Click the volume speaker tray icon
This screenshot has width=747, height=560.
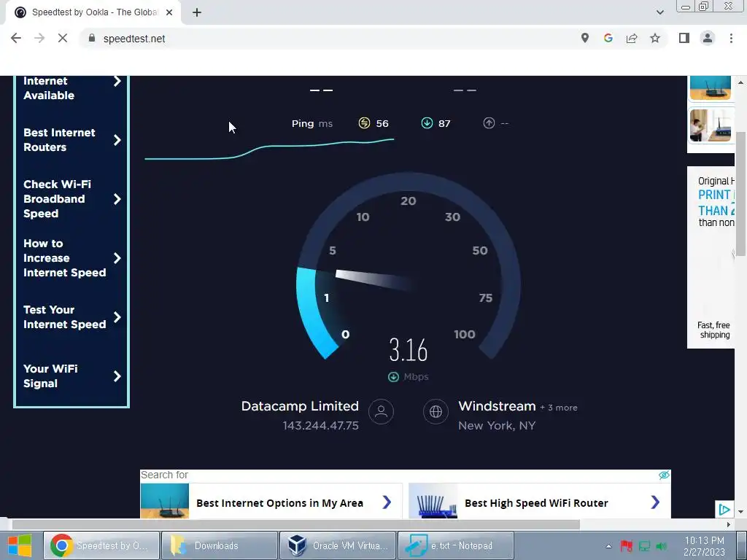tap(661, 546)
